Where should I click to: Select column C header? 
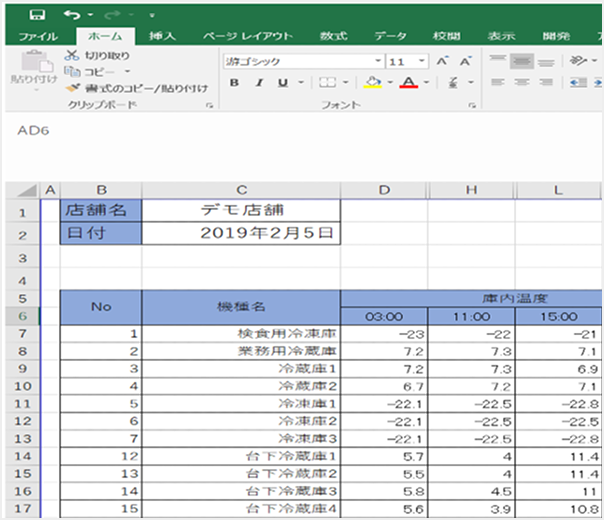point(242,190)
